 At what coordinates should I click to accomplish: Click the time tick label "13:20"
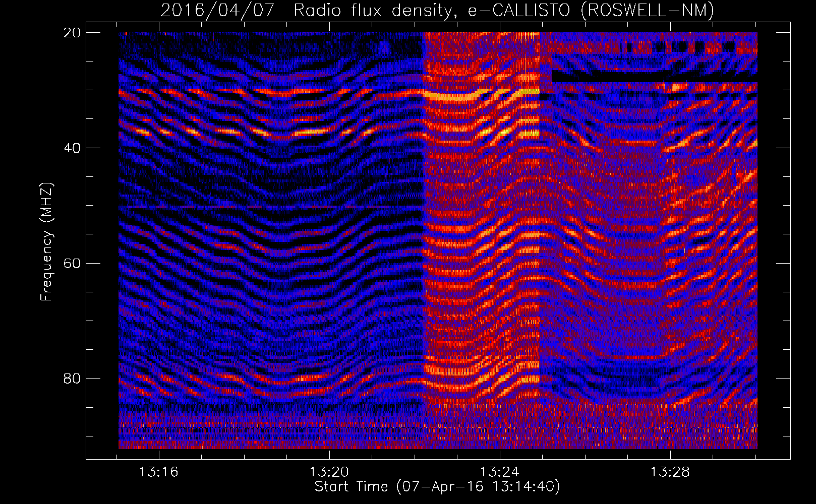(329, 472)
